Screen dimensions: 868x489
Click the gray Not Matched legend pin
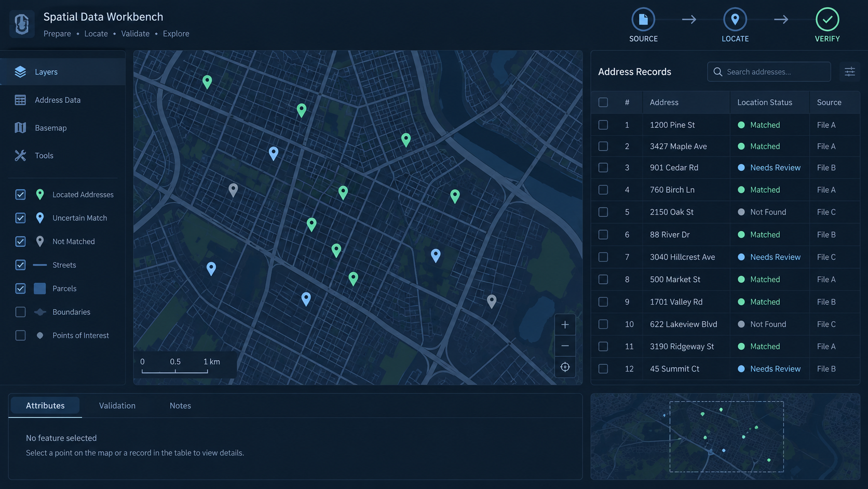40,241
